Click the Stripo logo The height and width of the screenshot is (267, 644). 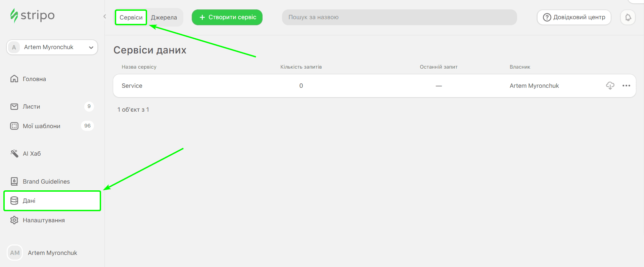32,15
